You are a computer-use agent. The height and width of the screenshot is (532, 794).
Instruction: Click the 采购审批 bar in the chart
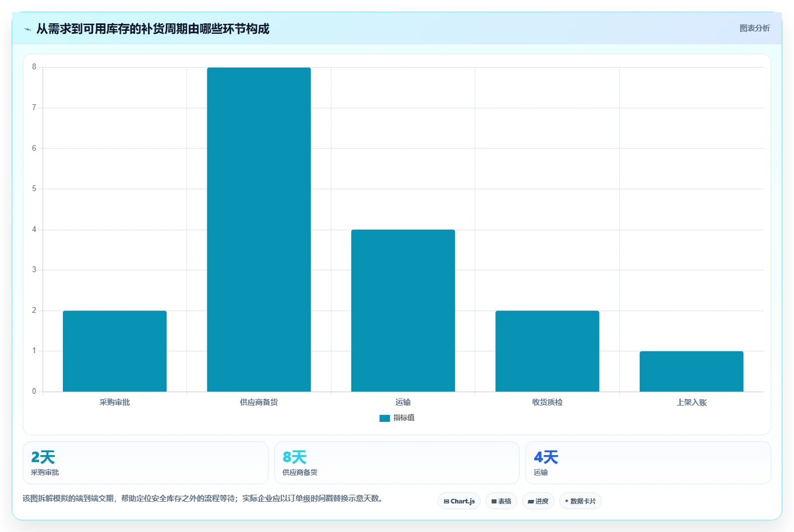(115, 351)
